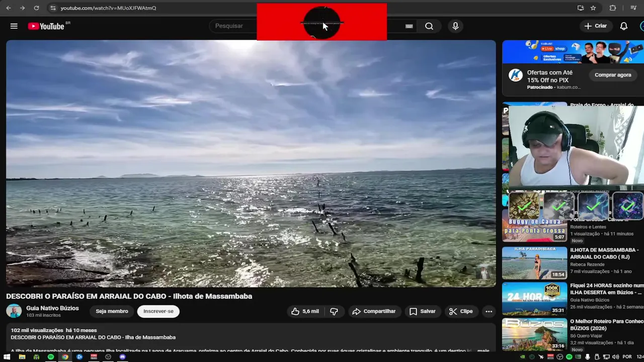Open the NVIDIA tray icon

click(x=522, y=357)
